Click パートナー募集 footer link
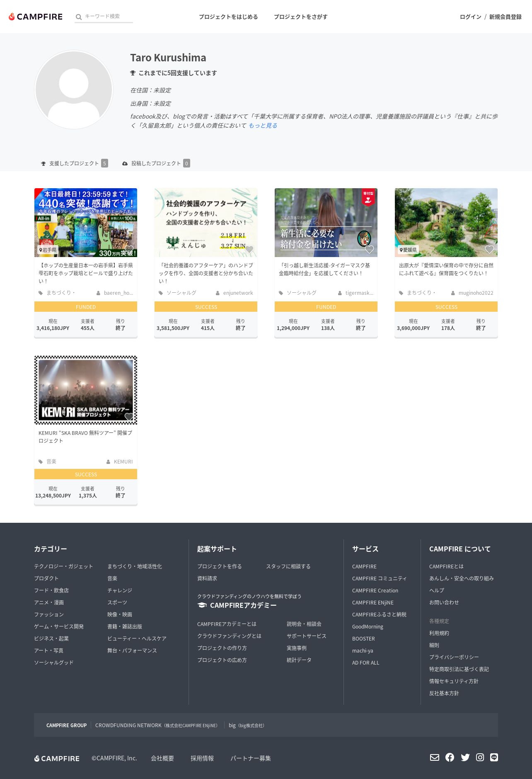This screenshot has height=779, width=532. (251, 758)
